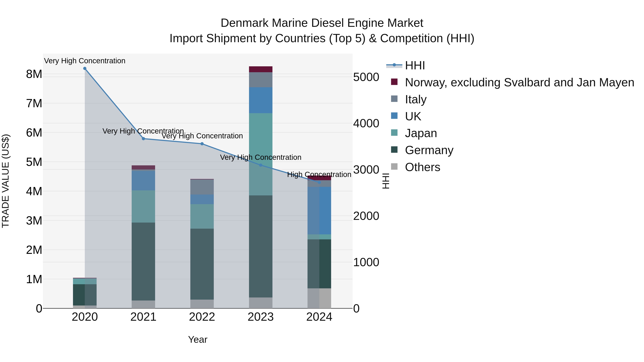Viewport: 644px width, 362px height.
Task: Click the Norway maroon legend swatch
Action: [394, 82]
